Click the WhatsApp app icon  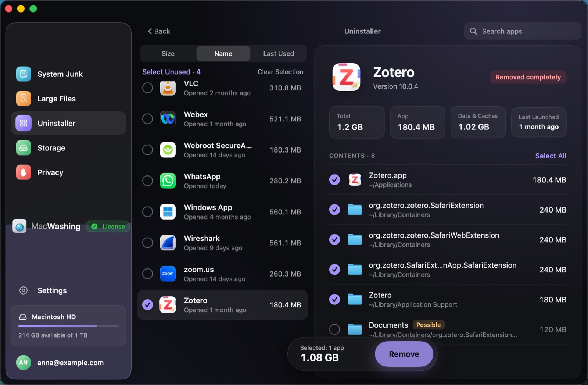point(168,181)
